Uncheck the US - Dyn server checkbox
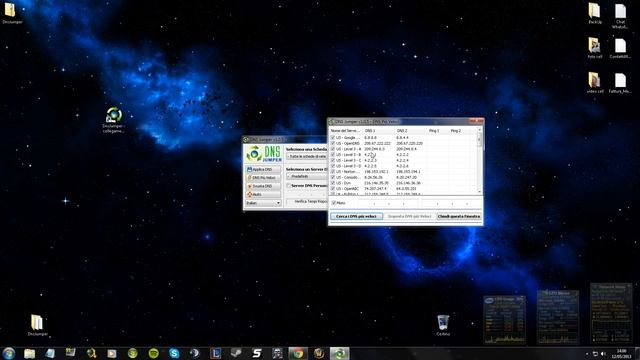This screenshot has height=360, width=640. pyautogui.click(x=333, y=183)
